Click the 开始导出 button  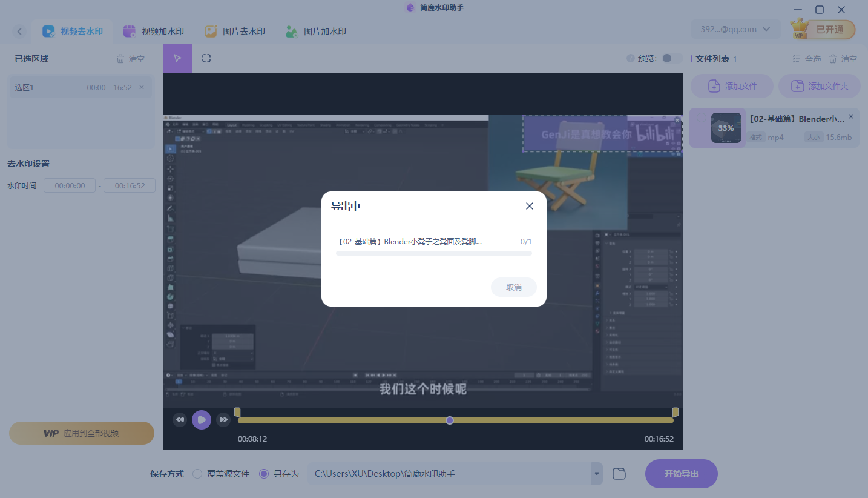681,474
